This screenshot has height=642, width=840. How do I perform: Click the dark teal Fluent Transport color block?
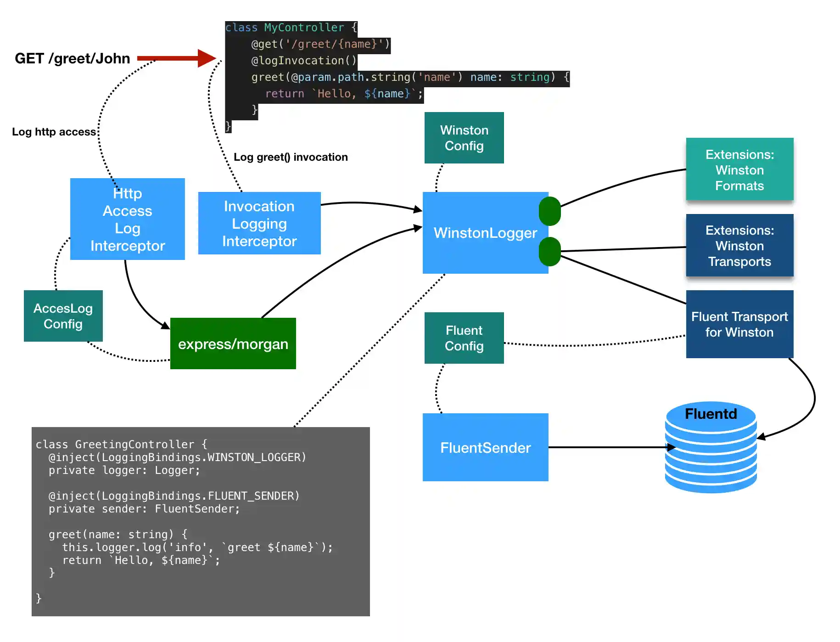(x=739, y=324)
